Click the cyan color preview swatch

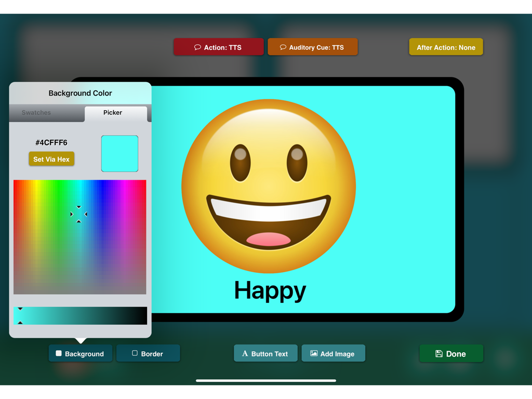point(119,153)
